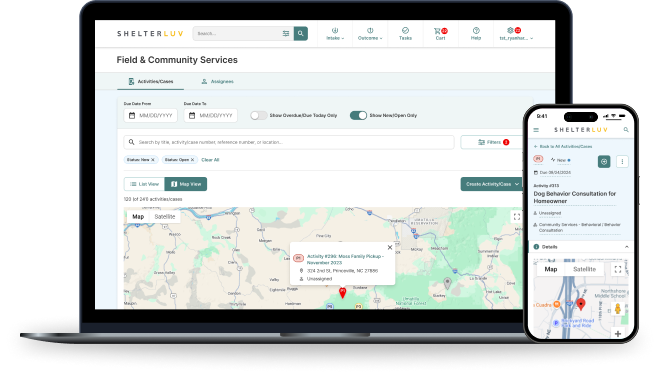
Task: Select Satellite type on phone map
Action: pyautogui.click(x=585, y=269)
